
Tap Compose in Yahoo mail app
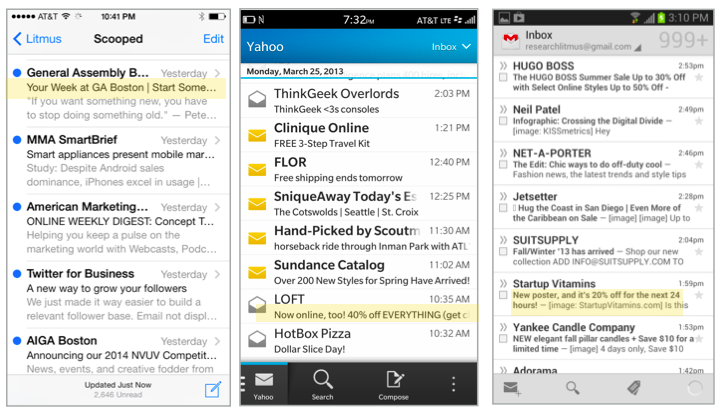394,386
